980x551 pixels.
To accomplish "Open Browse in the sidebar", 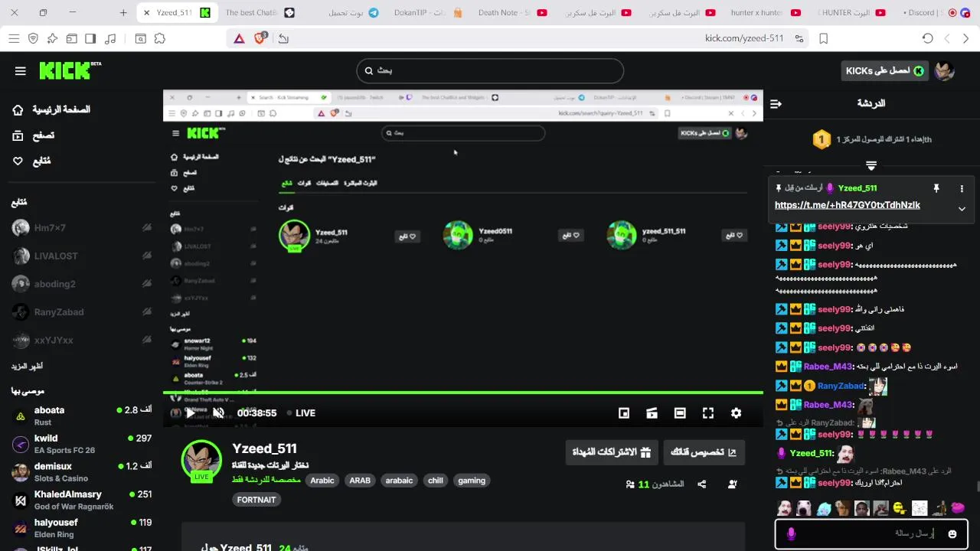I will (x=34, y=135).
